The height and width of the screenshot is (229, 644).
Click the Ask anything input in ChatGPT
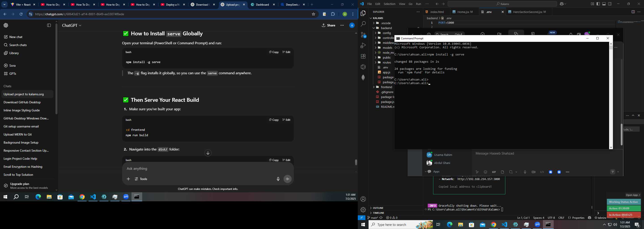[x=208, y=169]
